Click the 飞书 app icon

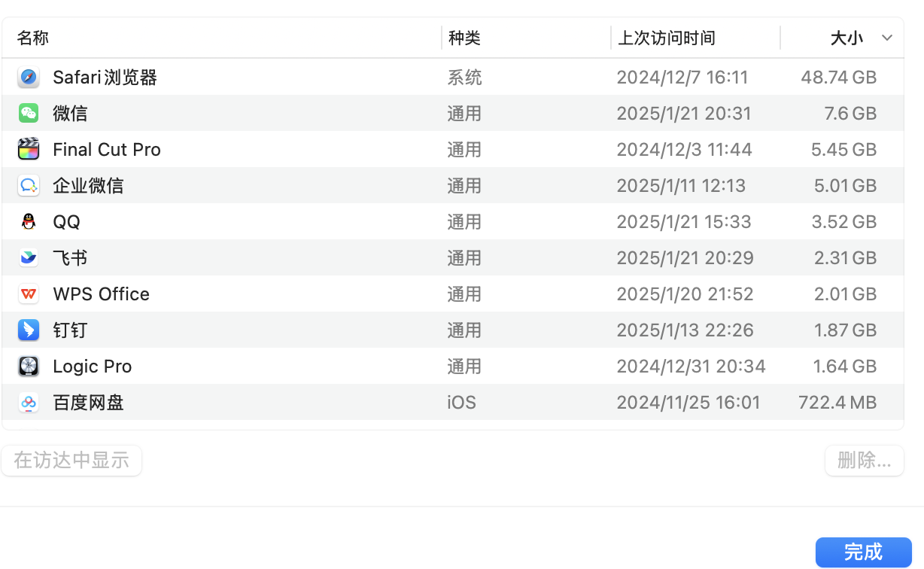(29, 258)
